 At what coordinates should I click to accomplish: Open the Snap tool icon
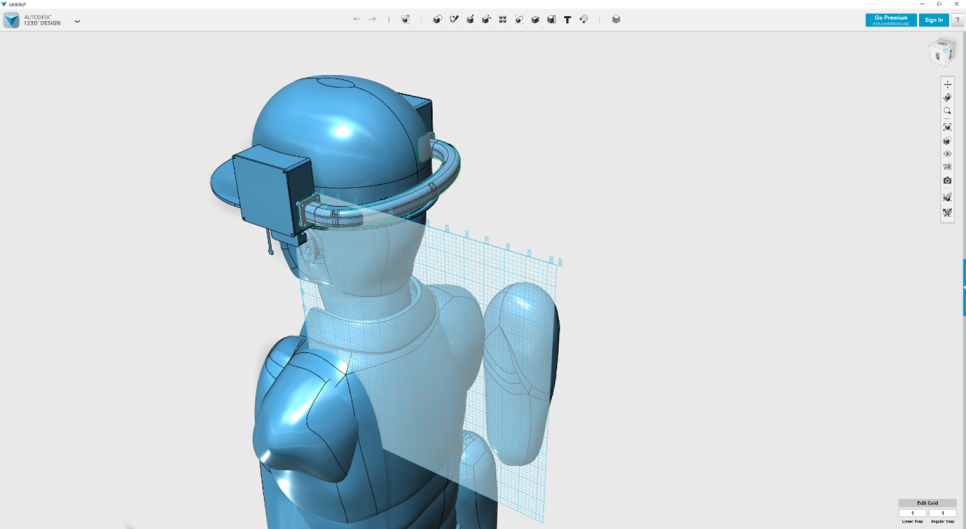click(584, 20)
